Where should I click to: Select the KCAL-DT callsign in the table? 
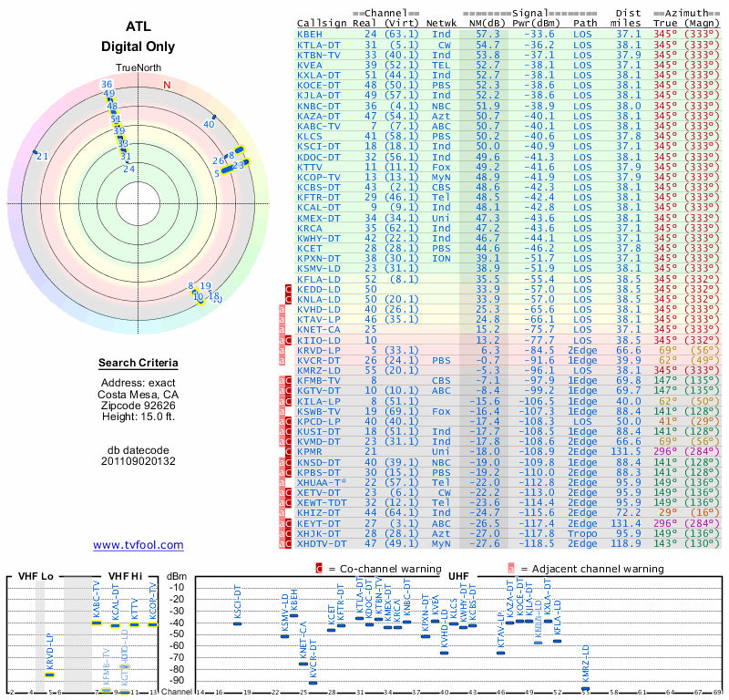[319, 208]
